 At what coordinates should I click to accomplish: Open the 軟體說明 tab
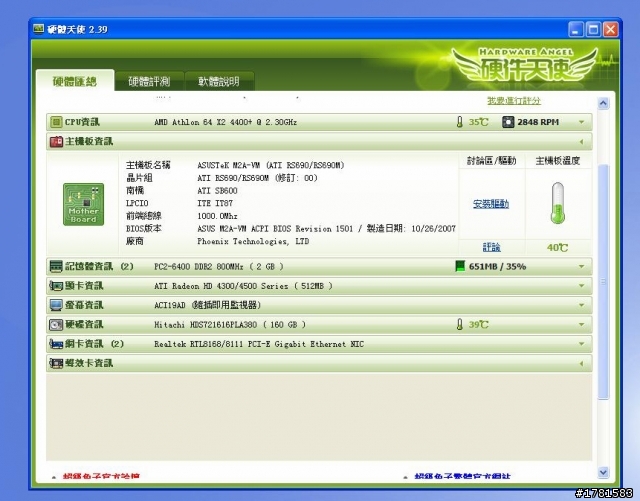[x=219, y=81]
